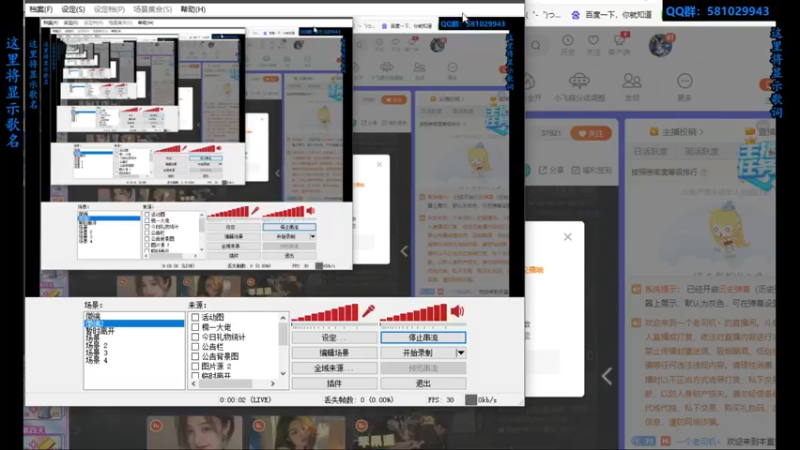Open the 小飞碟分成调整 UFO icon
The width and height of the screenshot is (800, 450).
(579, 86)
